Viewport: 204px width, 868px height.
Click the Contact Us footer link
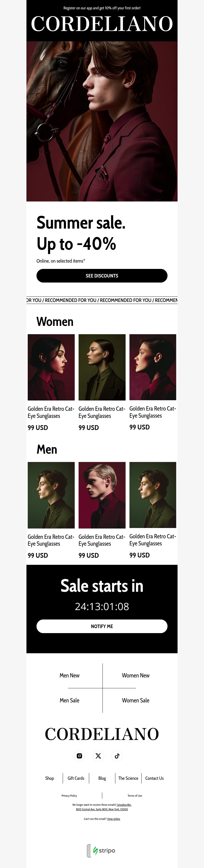(155, 778)
